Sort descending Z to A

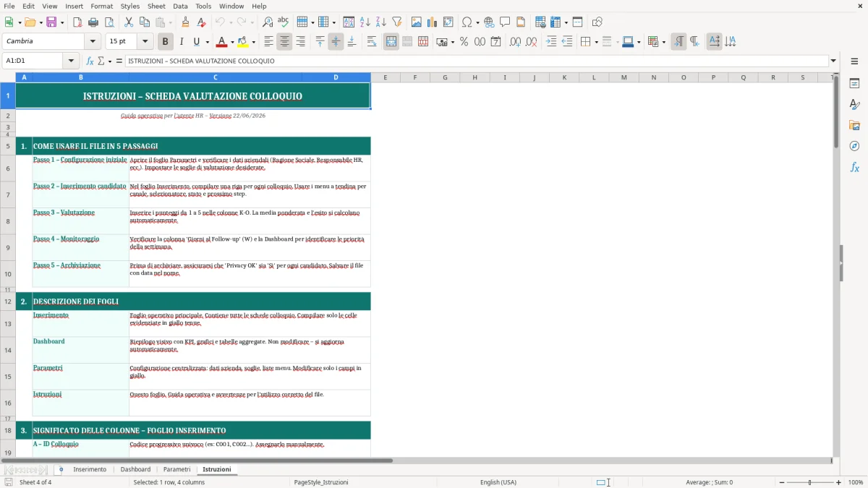380,22
